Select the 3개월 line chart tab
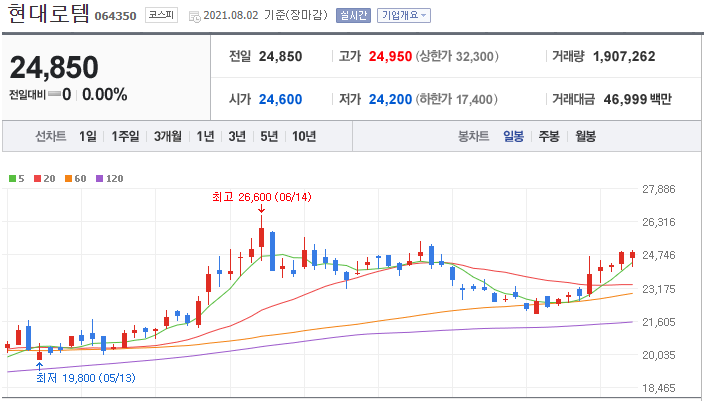Image resolution: width=704 pixels, height=401 pixels. (x=167, y=136)
